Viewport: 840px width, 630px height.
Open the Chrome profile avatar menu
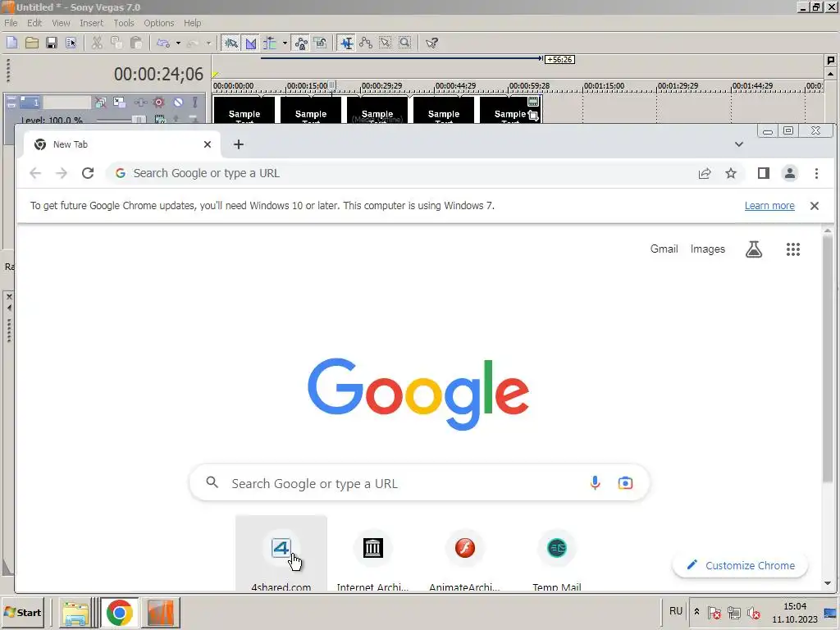coord(790,173)
